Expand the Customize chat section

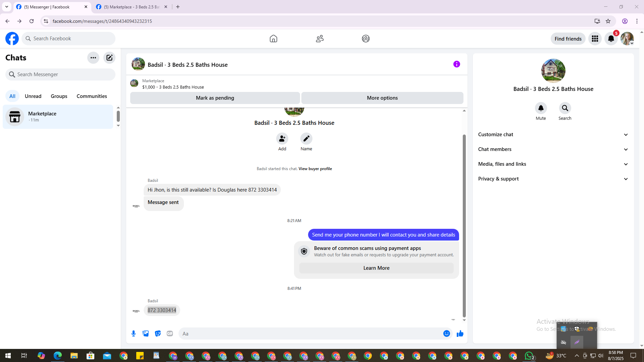click(553, 135)
